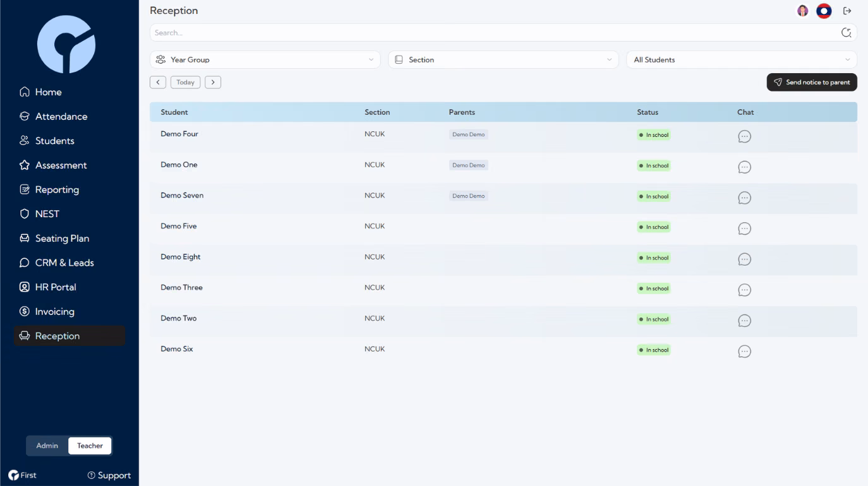Open Seating Plan in the sidebar
Viewport: 868px width, 486px height.
tap(69, 239)
